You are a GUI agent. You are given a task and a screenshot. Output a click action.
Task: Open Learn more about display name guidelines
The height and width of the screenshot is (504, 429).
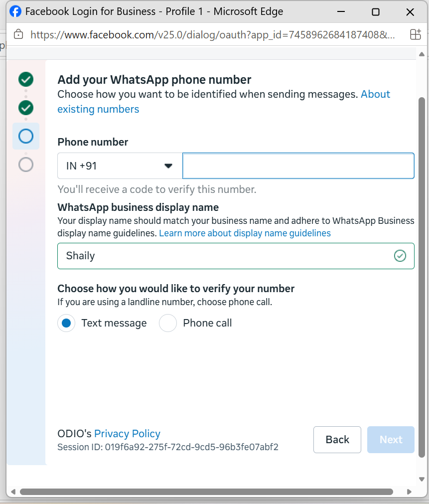point(245,233)
